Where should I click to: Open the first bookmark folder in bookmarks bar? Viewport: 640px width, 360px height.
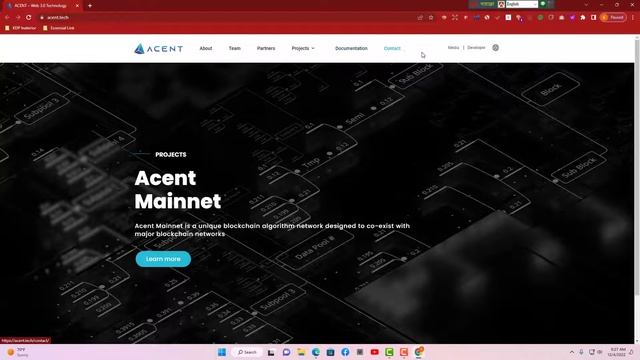[20, 28]
